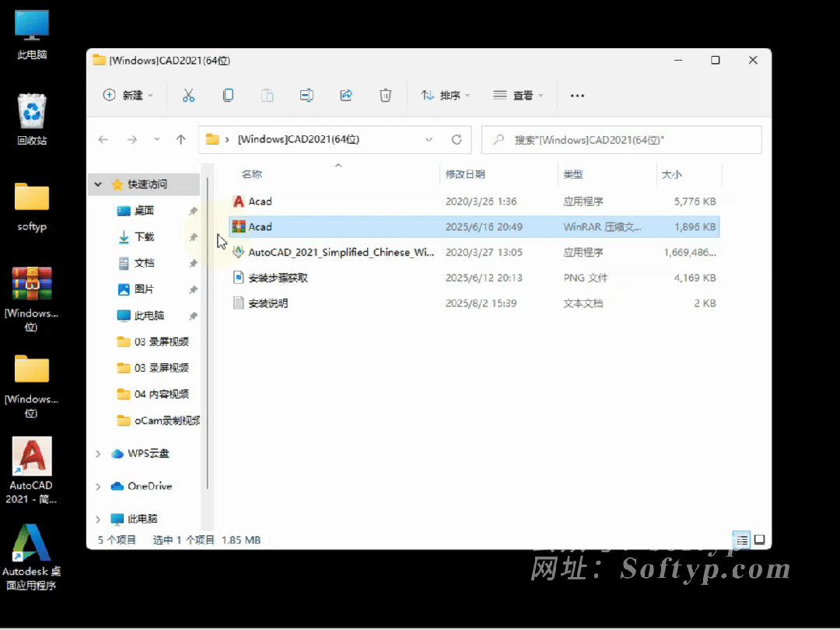Click the address bar path [Windows]CAD2021(64位)

pyautogui.click(x=299, y=139)
